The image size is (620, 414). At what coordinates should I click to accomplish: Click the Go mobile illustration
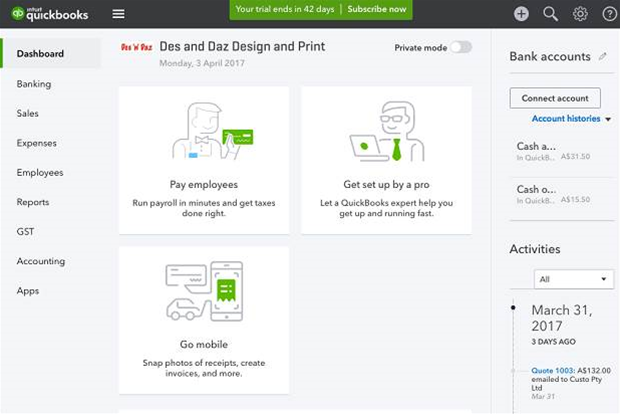pyautogui.click(x=204, y=291)
